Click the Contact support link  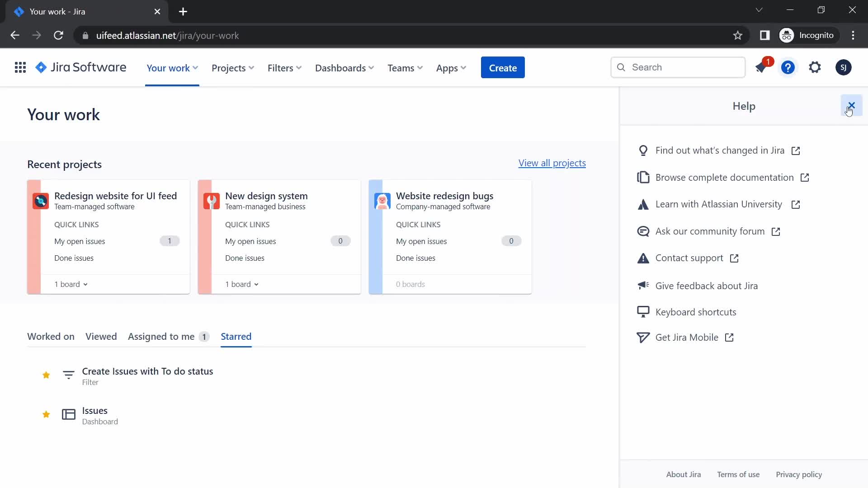(x=689, y=258)
